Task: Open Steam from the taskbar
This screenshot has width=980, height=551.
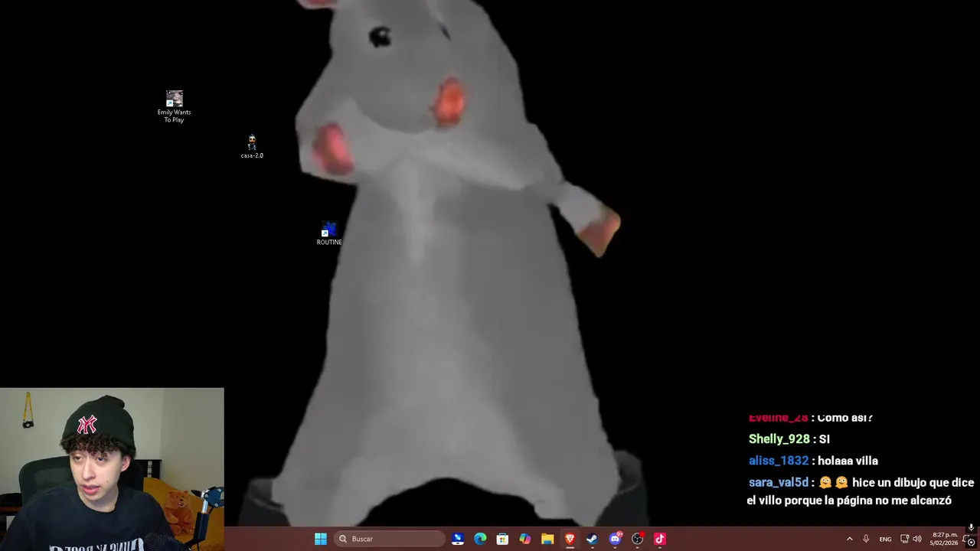Action: (x=592, y=539)
